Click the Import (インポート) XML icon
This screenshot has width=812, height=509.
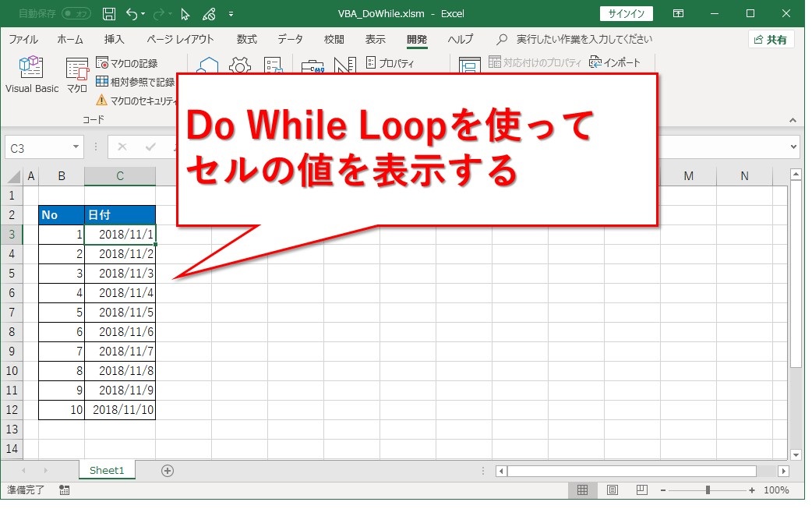pos(615,62)
